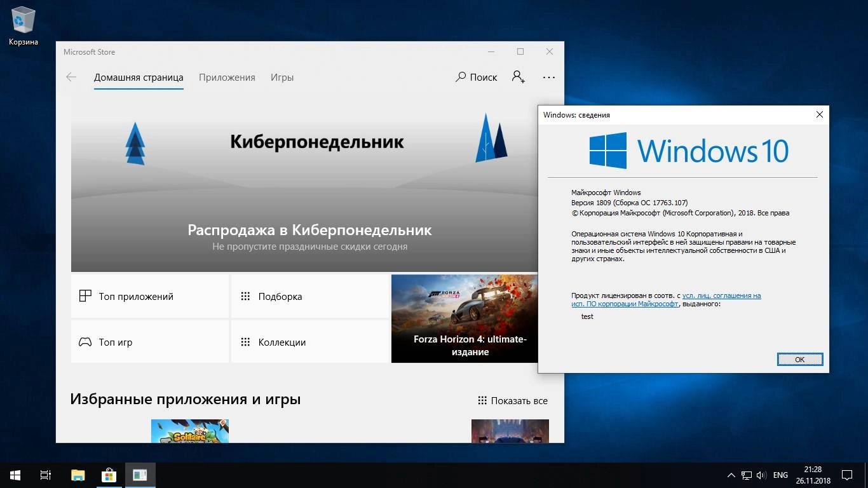Close the Windows: сведения dialog
Viewport: 868px width, 488px height.
pyautogui.click(x=819, y=114)
